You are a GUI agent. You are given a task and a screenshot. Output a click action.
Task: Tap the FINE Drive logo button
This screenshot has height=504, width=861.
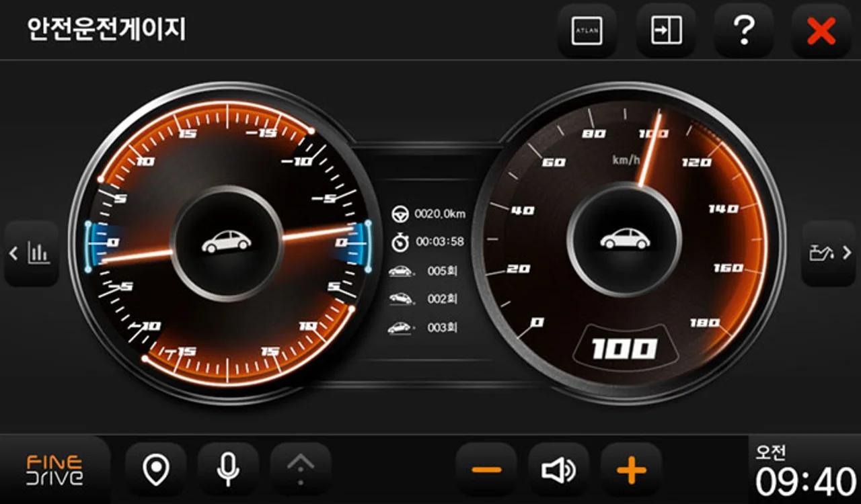[x=55, y=470]
